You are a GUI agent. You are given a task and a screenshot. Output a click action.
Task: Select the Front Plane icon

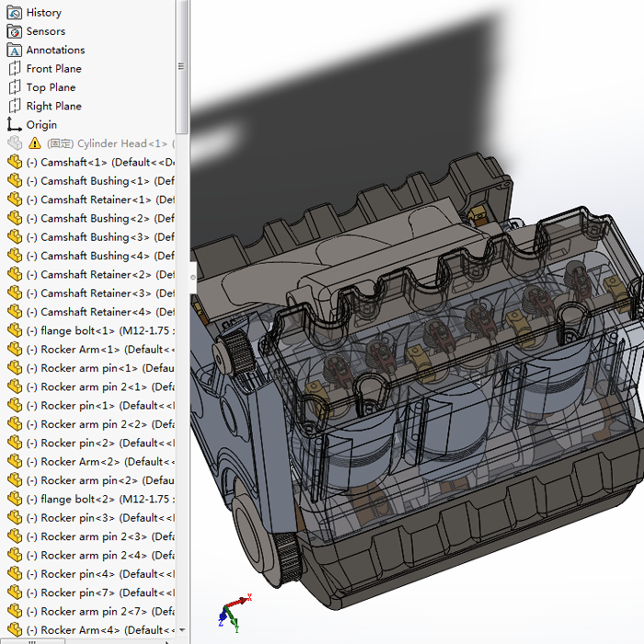[x=15, y=69]
